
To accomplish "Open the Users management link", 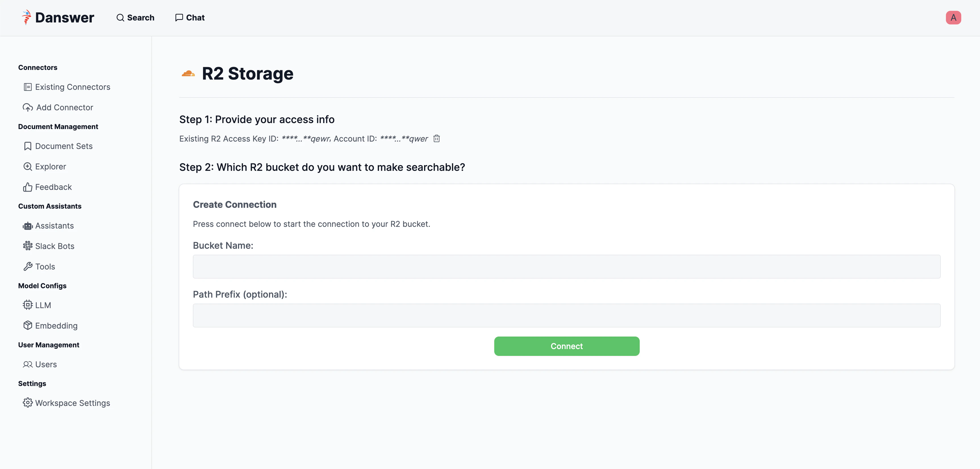I will point(40,364).
